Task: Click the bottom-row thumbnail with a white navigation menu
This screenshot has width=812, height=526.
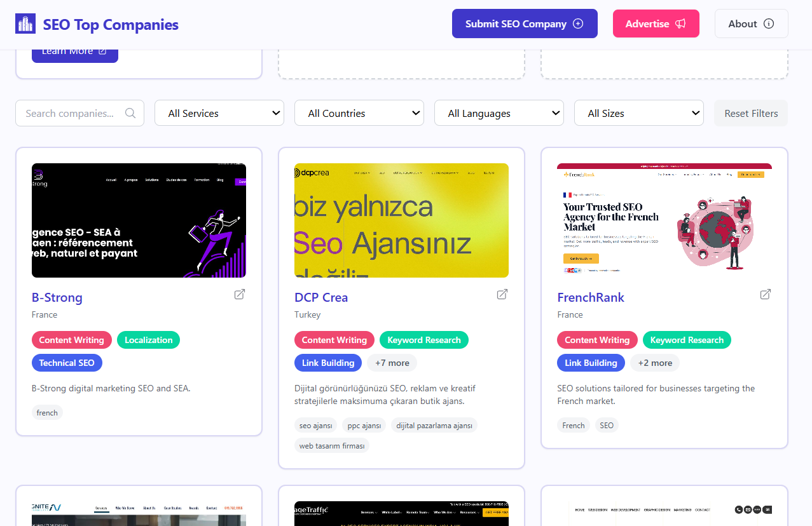Action: point(664,514)
